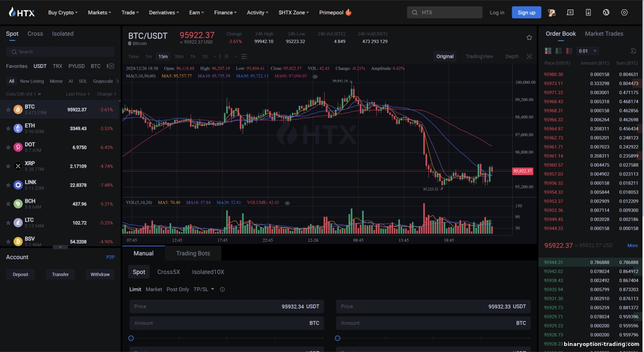The width and height of the screenshot is (644, 352).
Task: Sort market list by Last Price
Action: pos(78,94)
